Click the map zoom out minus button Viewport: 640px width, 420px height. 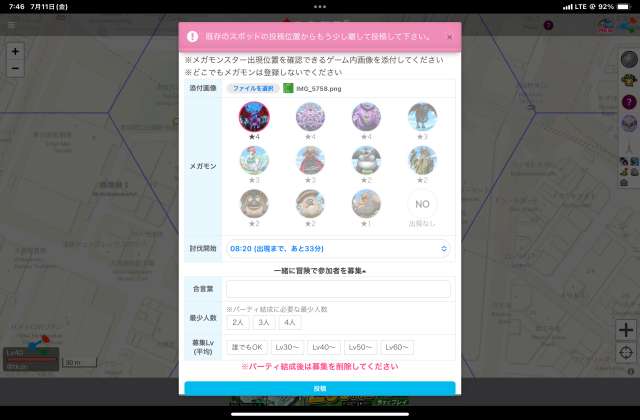(x=15, y=68)
